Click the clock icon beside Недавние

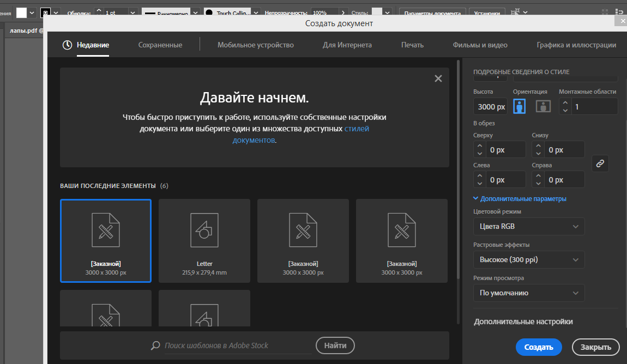click(x=67, y=45)
